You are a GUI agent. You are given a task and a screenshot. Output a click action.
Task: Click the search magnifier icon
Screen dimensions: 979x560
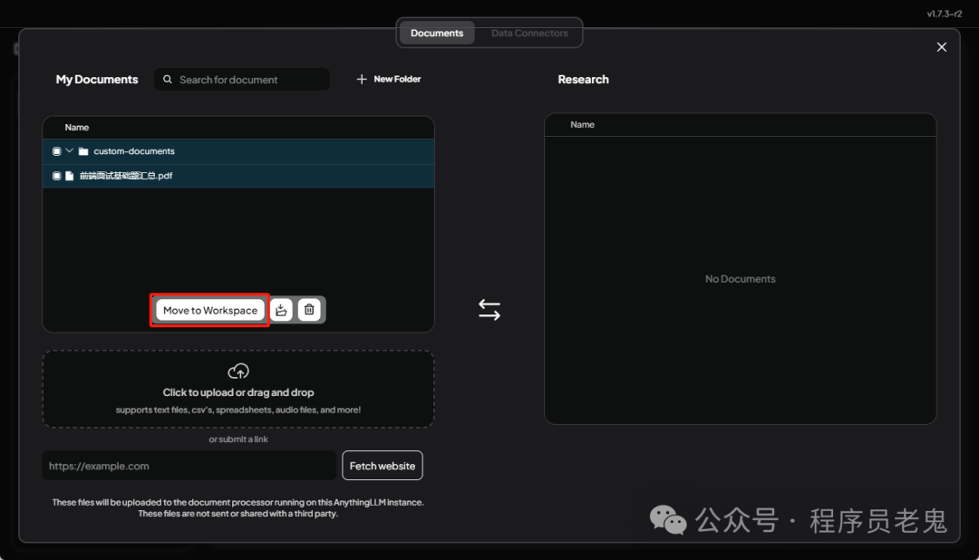click(168, 79)
